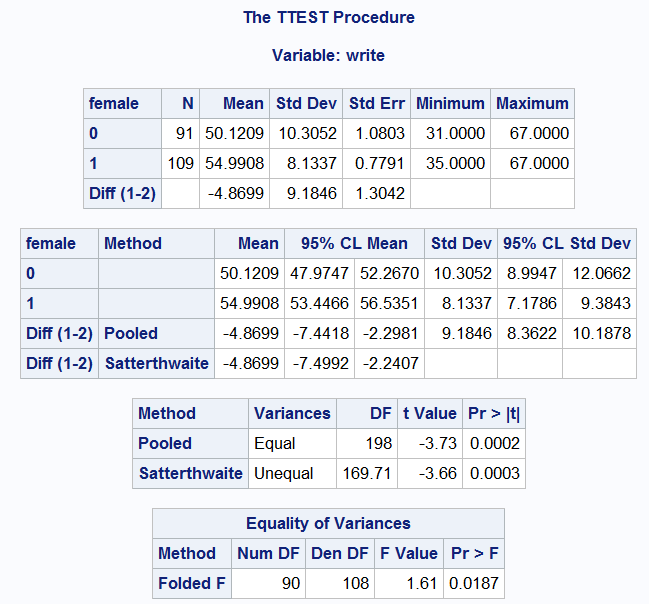Click the 'Num DF' column header
Screen dimensions: 649x604
click(x=268, y=553)
